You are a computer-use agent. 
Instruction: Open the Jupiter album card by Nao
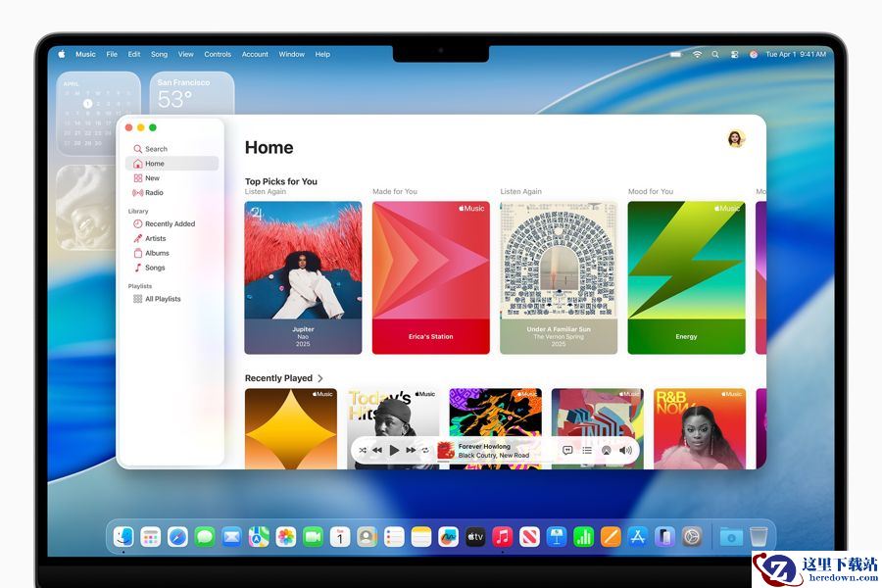(x=303, y=277)
